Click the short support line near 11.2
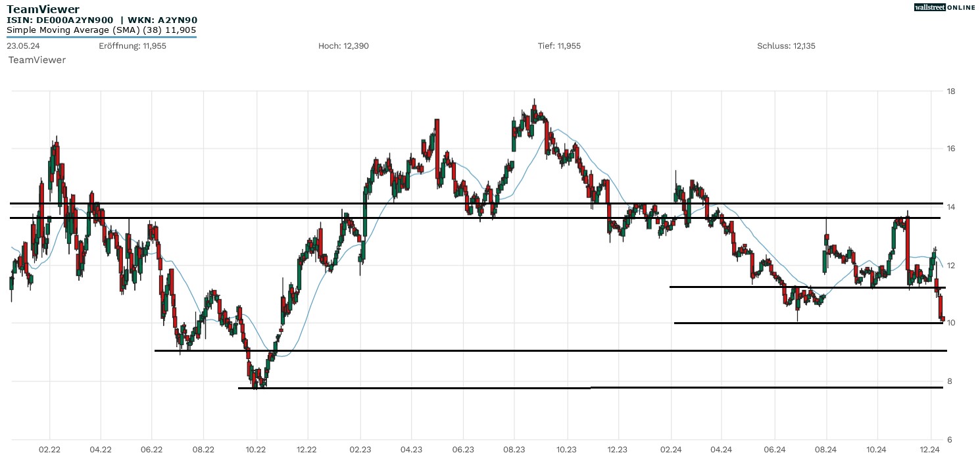Screen dimensions: 980x453 [x=808, y=287]
